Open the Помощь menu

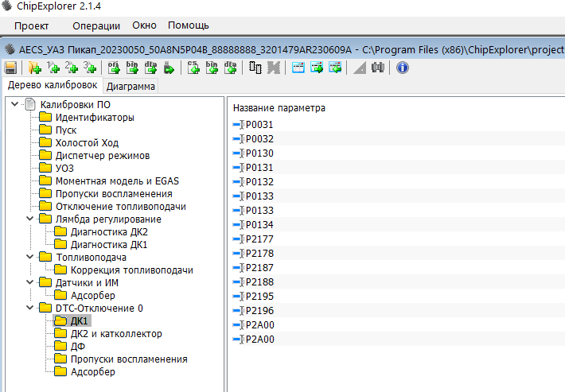pyautogui.click(x=188, y=25)
